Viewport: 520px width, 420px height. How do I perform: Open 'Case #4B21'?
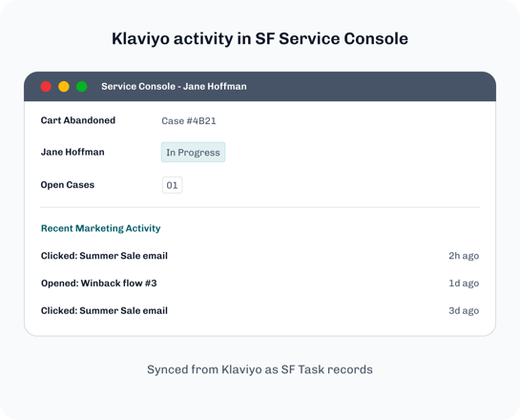(x=189, y=121)
